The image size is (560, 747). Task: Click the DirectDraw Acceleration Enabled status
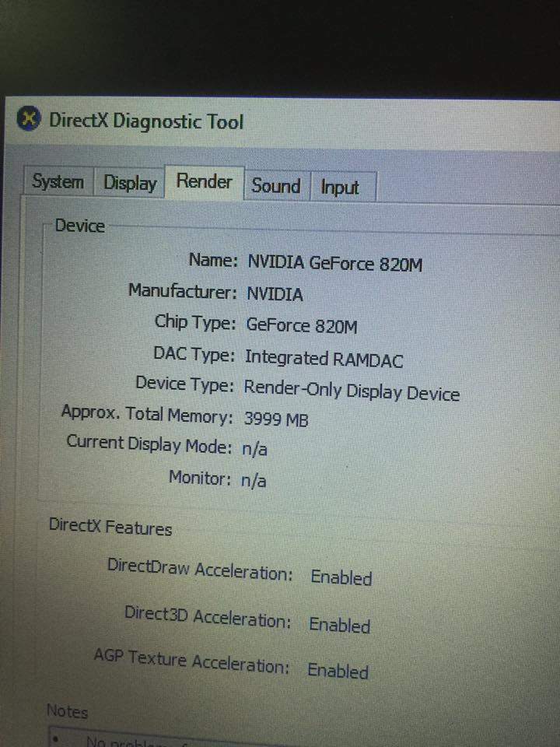[341, 577]
